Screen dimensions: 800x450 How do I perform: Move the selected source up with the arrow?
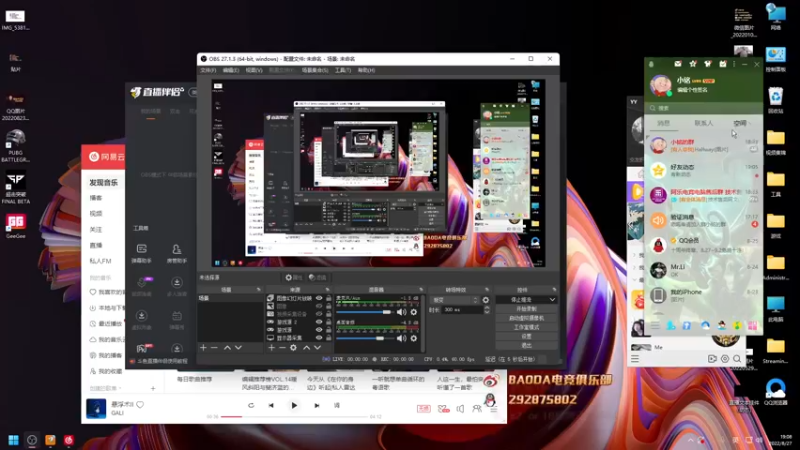point(306,347)
